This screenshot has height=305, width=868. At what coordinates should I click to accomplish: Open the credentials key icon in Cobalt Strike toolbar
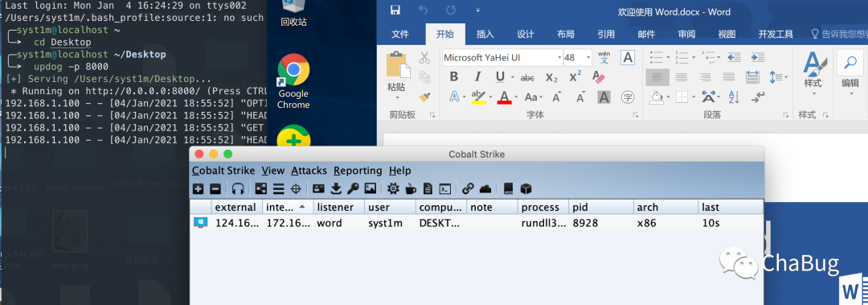(353, 189)
